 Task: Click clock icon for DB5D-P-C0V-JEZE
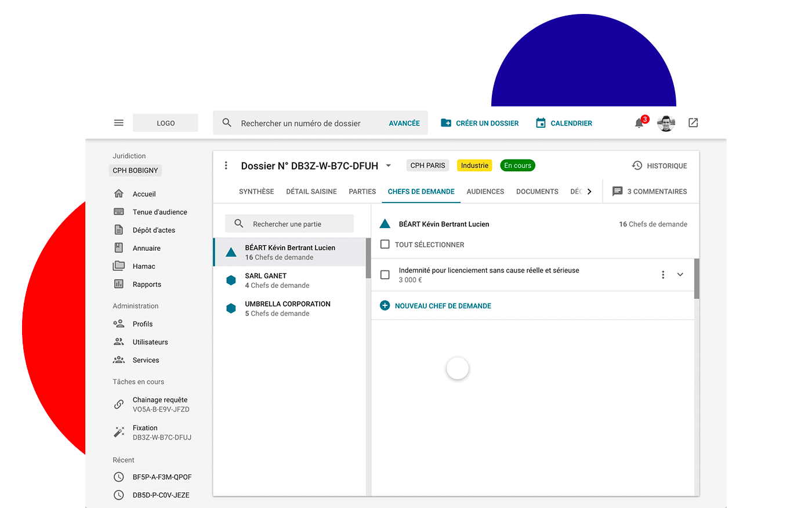(x=119, y=495)
